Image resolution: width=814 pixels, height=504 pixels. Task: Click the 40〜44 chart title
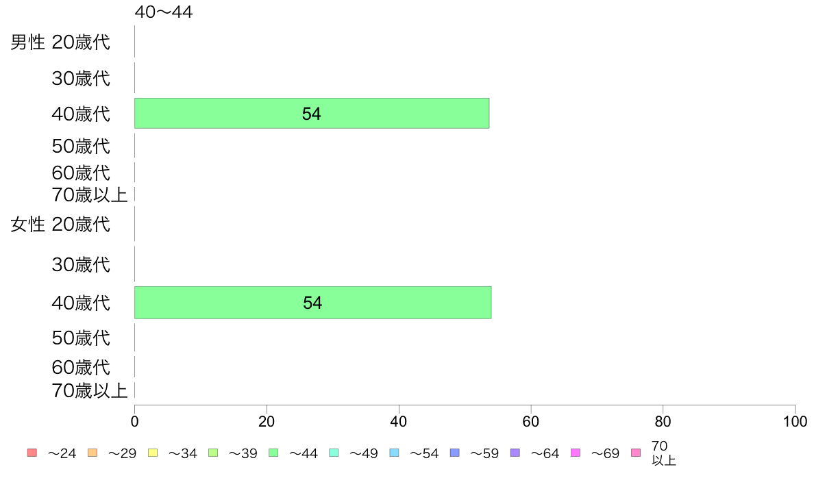coord(164,12)
